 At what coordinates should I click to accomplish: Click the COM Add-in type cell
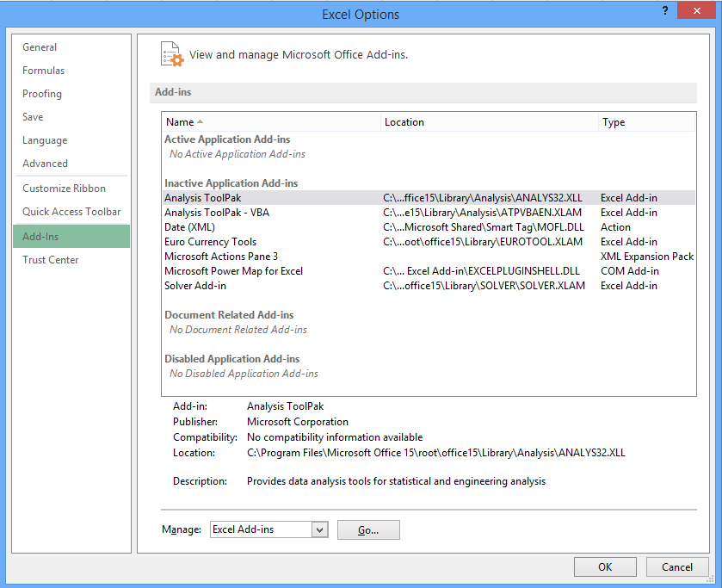click(630, 271)
